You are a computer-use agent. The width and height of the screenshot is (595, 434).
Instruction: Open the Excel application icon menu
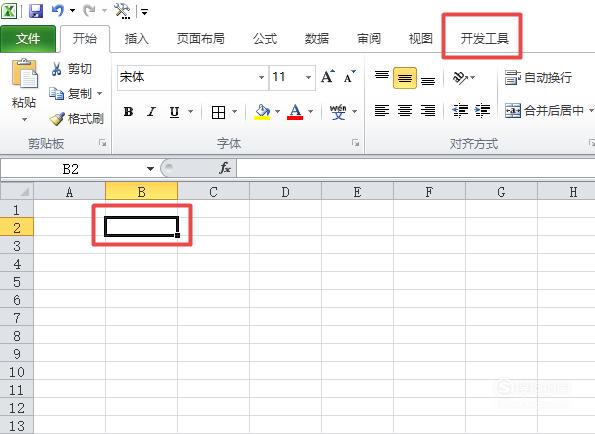9,11
